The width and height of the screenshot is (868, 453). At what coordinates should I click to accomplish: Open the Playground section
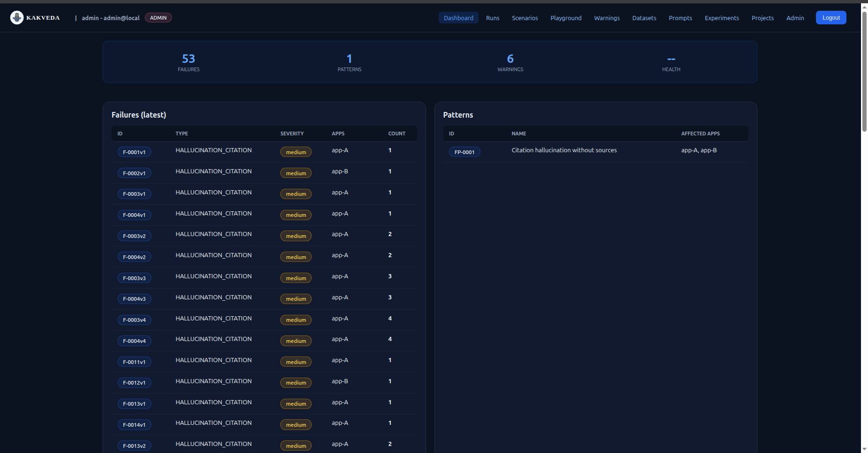(566, 18)
